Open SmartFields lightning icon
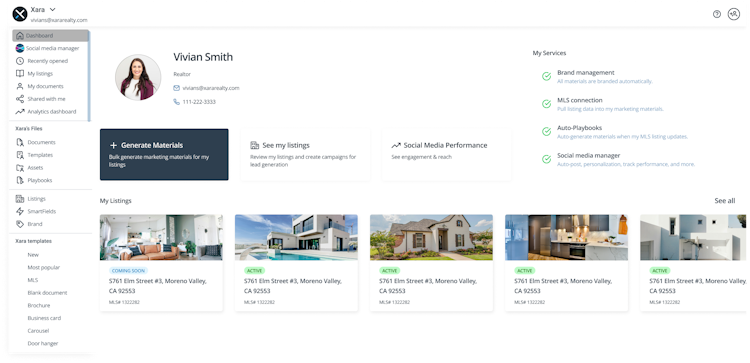The height and width of the screenshot is (363, 750). [20, 211]
